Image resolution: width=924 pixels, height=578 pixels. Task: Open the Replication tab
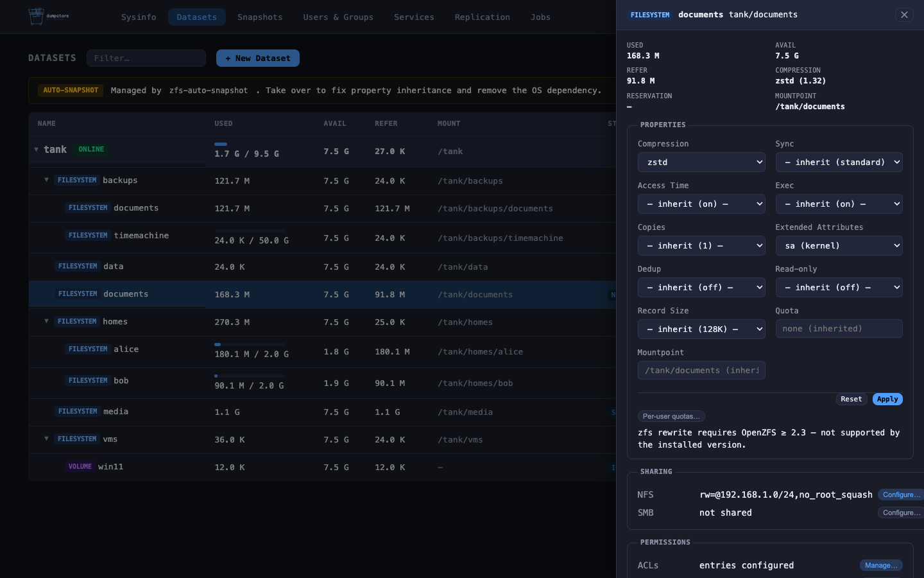tap(483, 17)
